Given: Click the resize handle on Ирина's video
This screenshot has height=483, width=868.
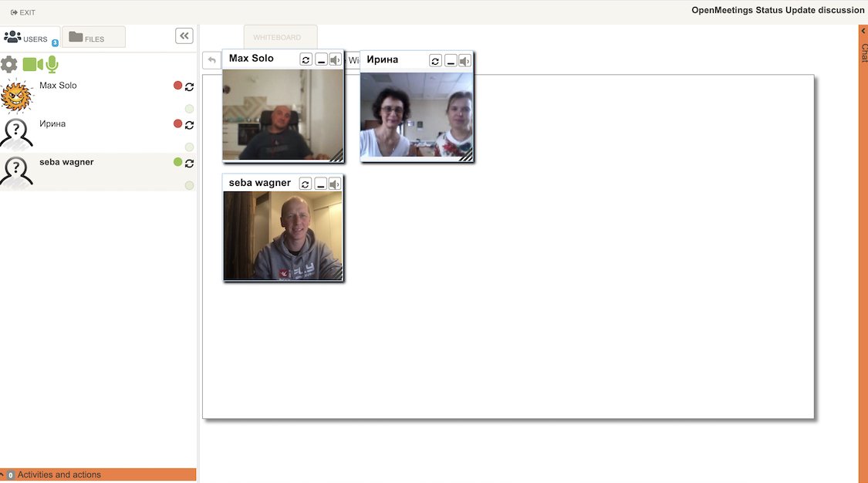Looking at the screenshot, I should coord(467,156).
